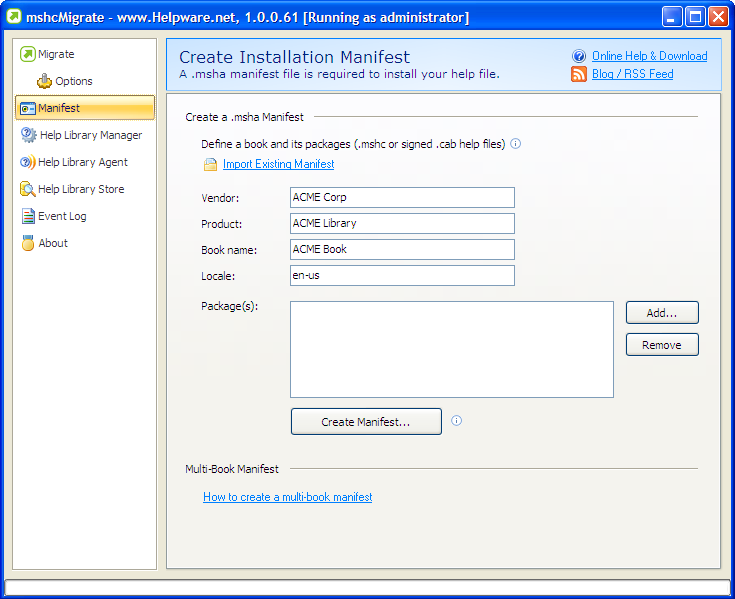Click the folder icon beside Import Existing Manifest

pyautogui.click(x=210, y=165)
